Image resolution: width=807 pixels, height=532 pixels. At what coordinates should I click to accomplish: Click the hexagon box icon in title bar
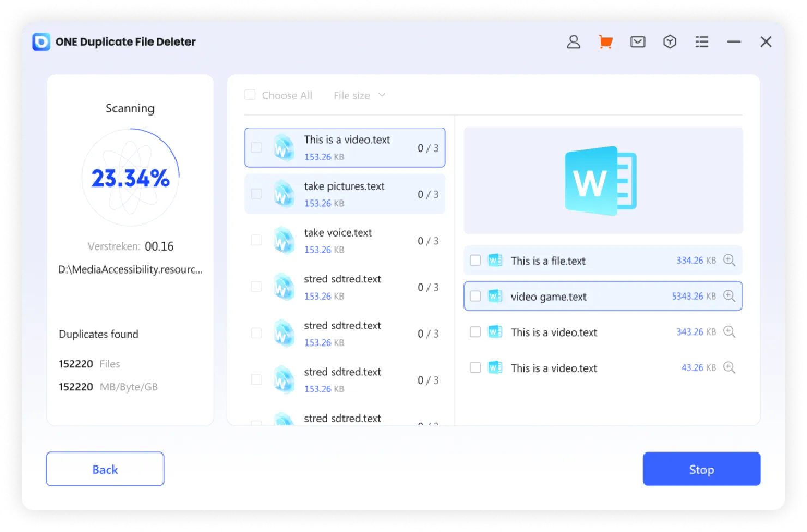pos(670,42)
